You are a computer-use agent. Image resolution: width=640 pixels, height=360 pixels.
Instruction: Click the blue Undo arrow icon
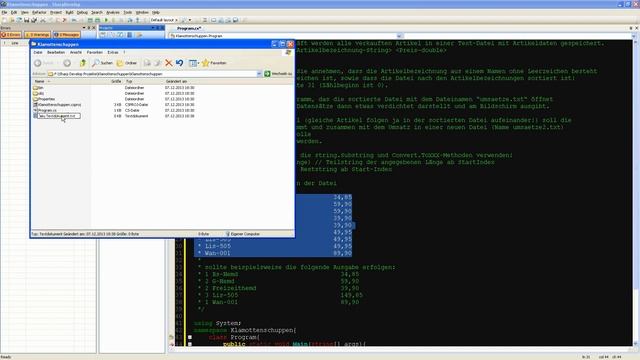click(180, 63)
